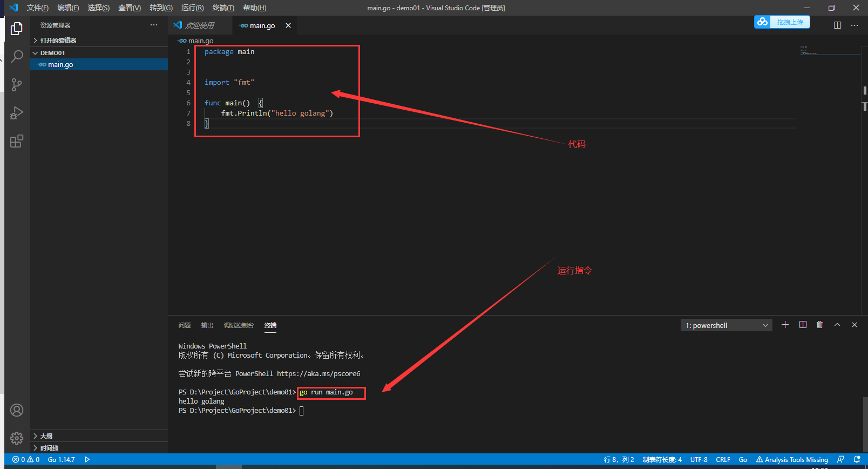Expand the 大纲 outline section
This screenshot has height=469, width=868.
pos(46,436)
